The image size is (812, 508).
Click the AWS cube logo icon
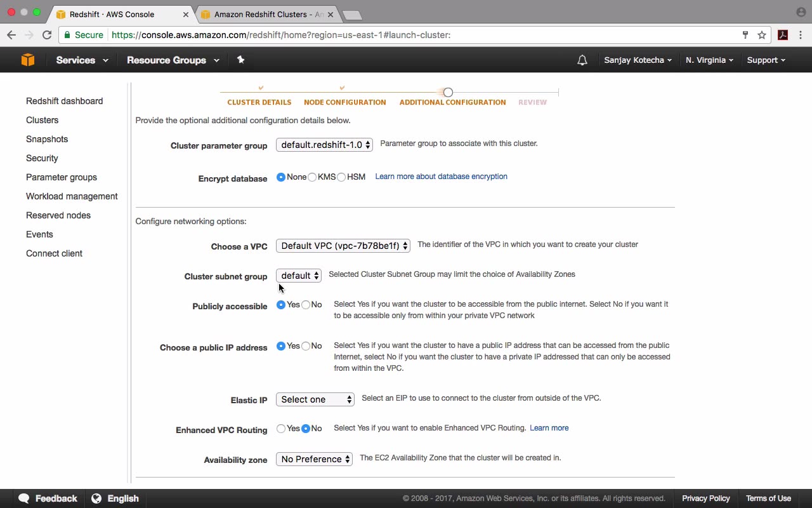pos(27,60)
